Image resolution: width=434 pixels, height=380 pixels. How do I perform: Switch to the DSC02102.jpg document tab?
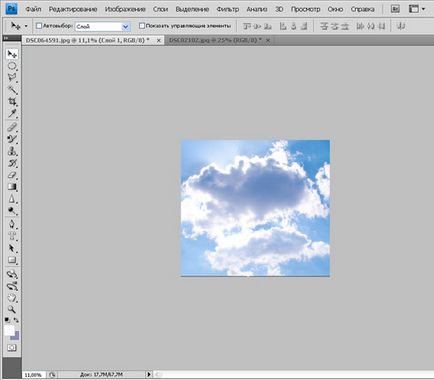tap(215, 40)
